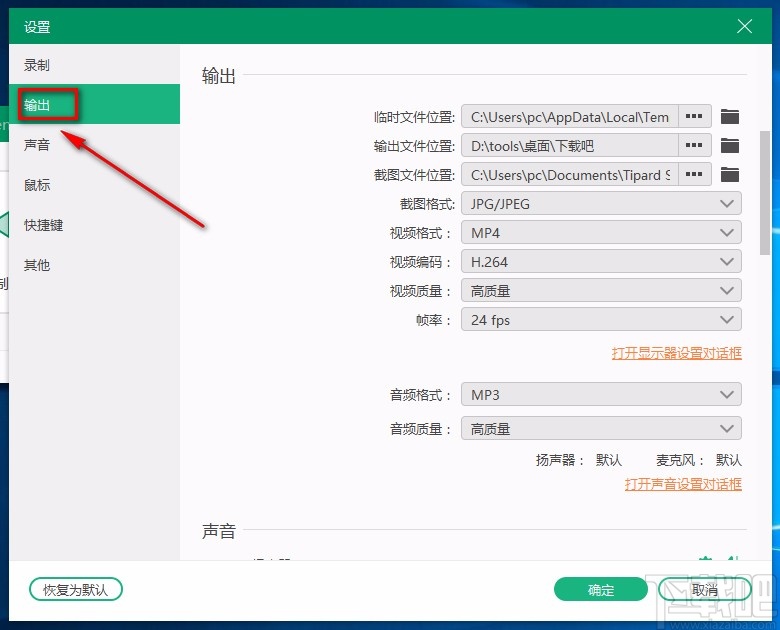Go to the 鼠标 settings tab
780x630 pixels.
pyautogui.click(x=95, y=185)
